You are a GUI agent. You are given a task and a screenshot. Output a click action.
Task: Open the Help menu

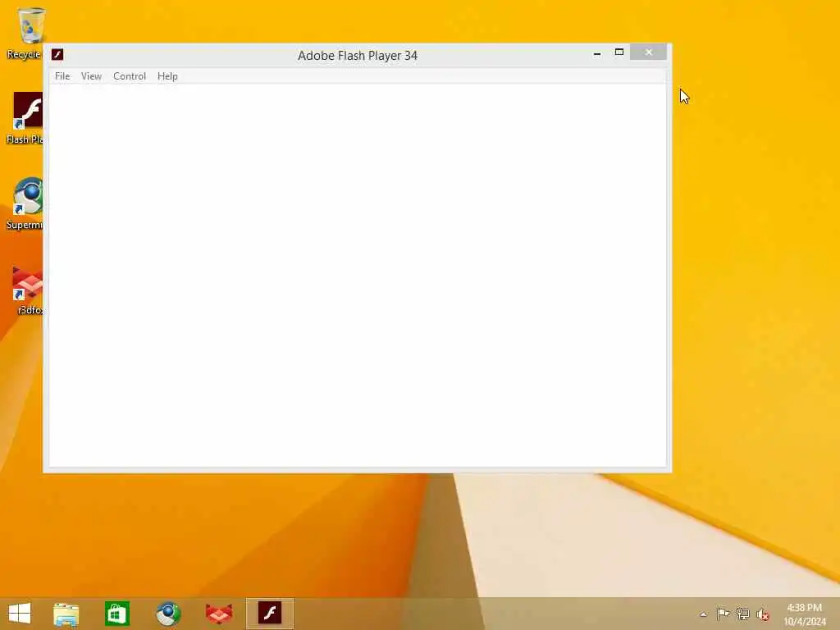tap(167, 76)
